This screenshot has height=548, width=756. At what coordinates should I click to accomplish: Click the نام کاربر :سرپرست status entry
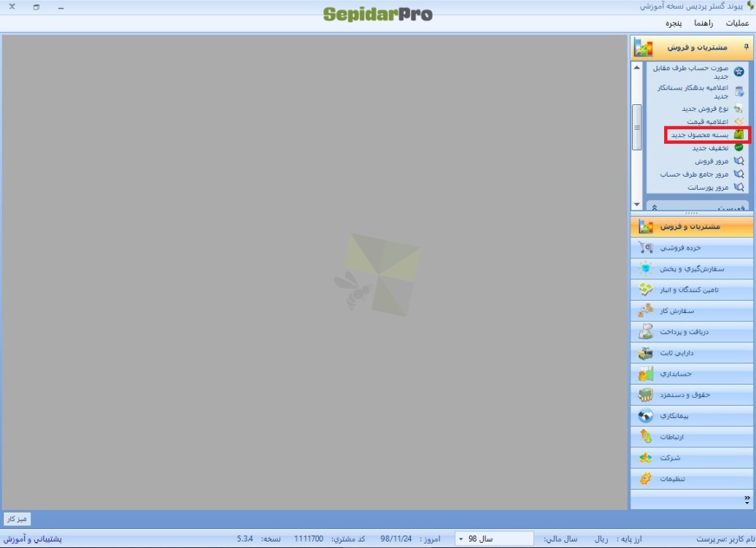(725, 539)
